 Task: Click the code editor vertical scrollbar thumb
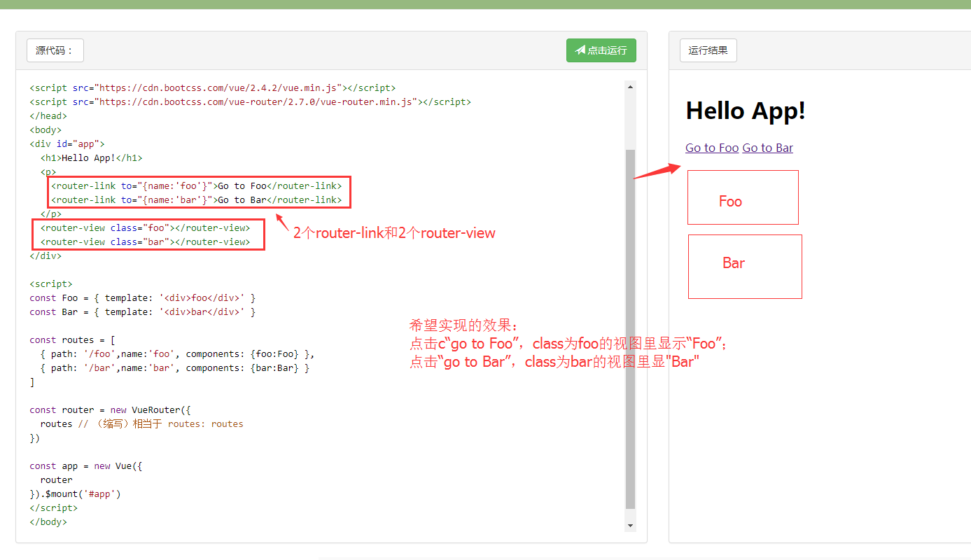630,329
